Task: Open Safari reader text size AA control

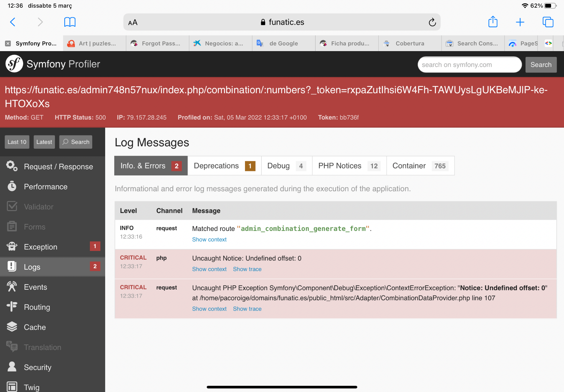Action: 133,22
